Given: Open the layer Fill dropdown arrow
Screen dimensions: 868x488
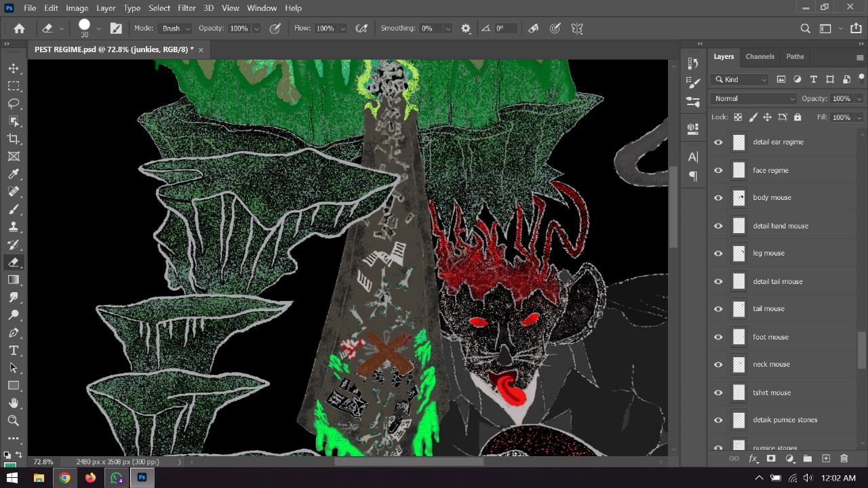Looking at the screenshot, I should pos(859,117).
